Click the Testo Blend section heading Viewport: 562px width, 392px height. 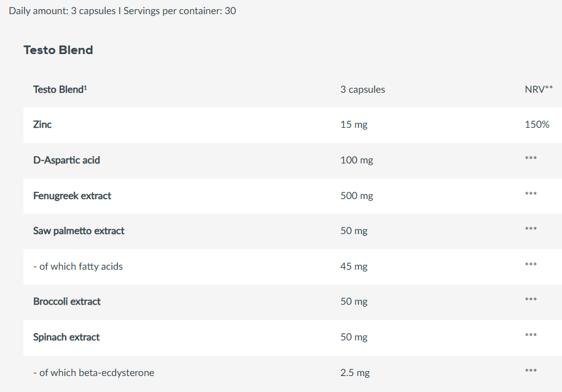(x=58, y=50)
